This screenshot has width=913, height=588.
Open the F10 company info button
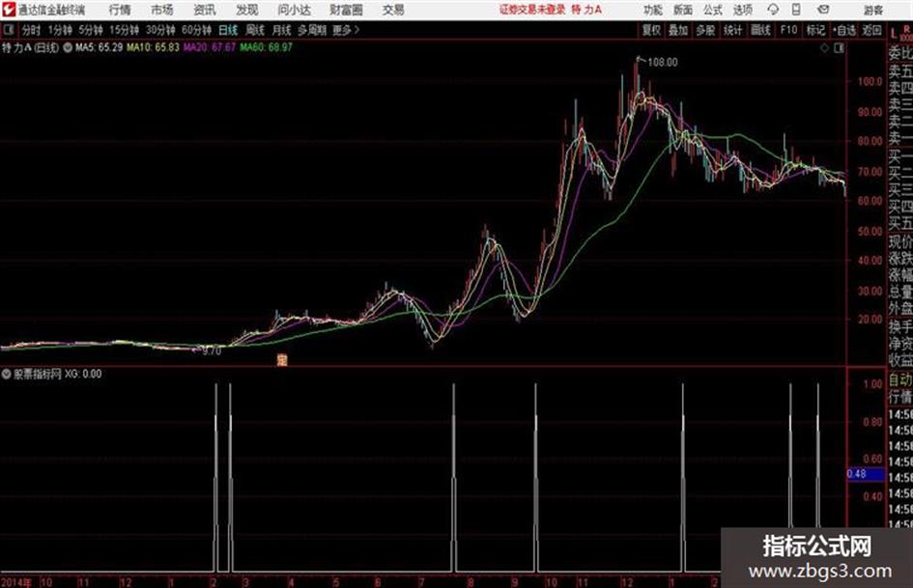click(x=788, y=30)
